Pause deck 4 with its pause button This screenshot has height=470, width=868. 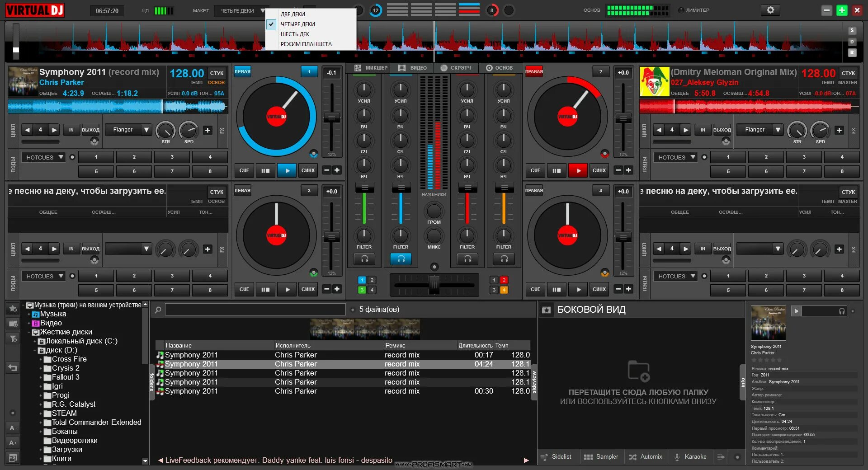(557, 289)
